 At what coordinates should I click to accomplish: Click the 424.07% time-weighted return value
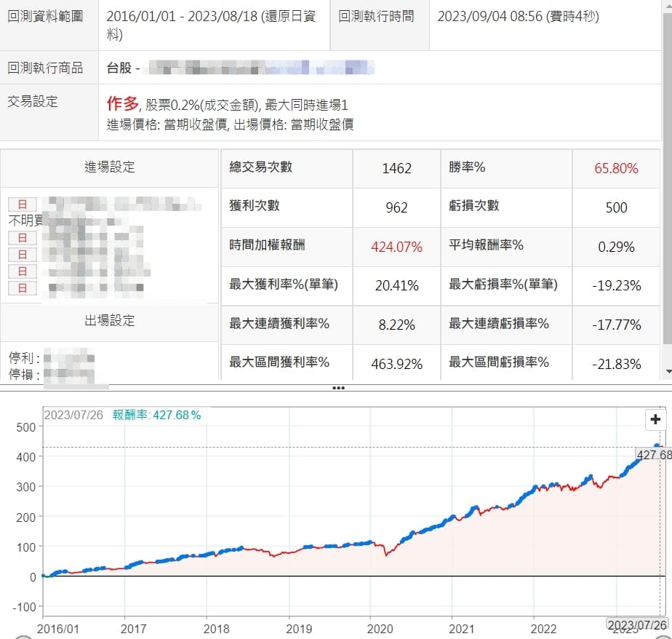(396, 247)
